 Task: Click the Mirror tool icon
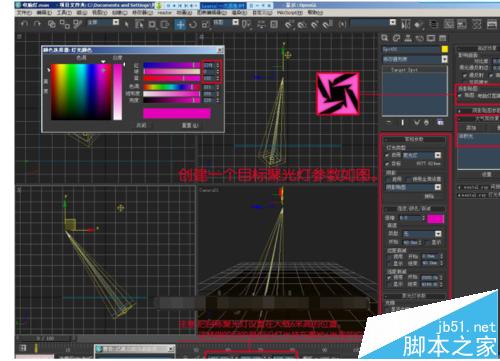406,24
